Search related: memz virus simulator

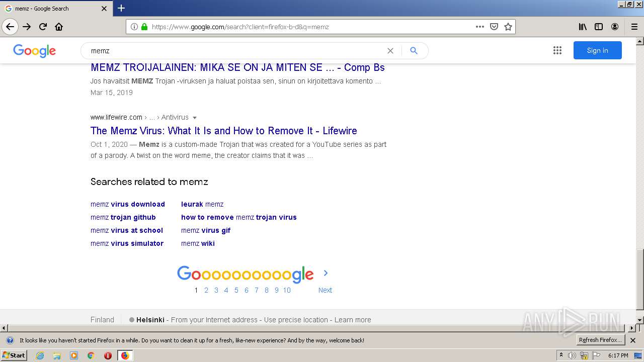pos(127,243)
